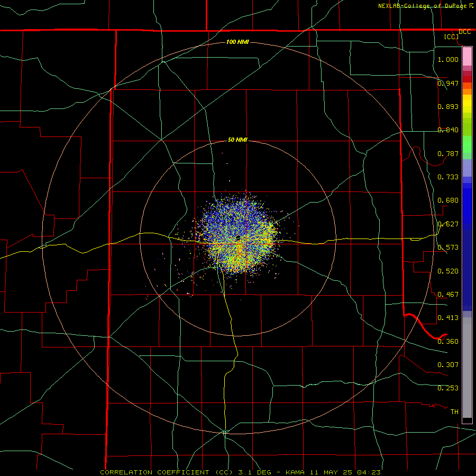This screenshot has width=476, height=476.
Task: Click the 0.733 scale value
Action: pos(448,177)
